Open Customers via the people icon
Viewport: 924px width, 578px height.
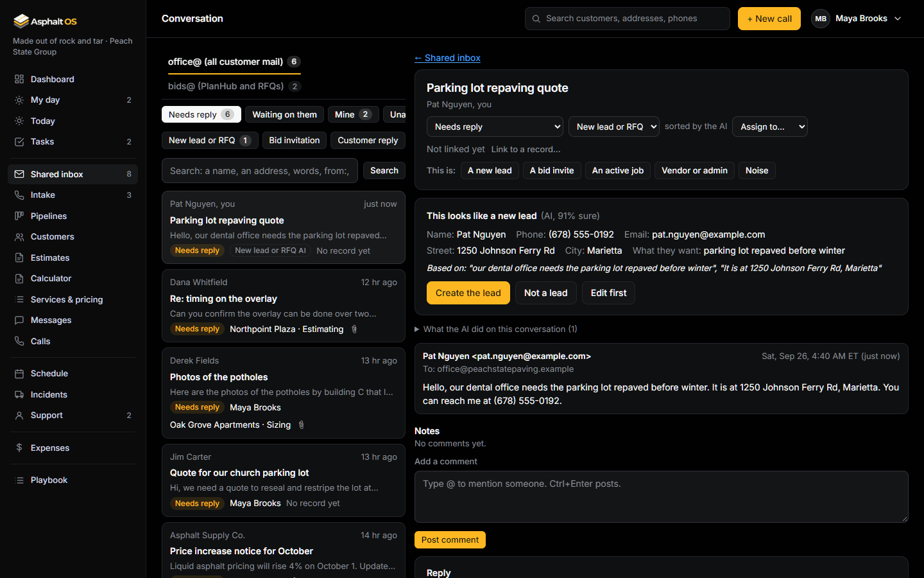[19, 237]
